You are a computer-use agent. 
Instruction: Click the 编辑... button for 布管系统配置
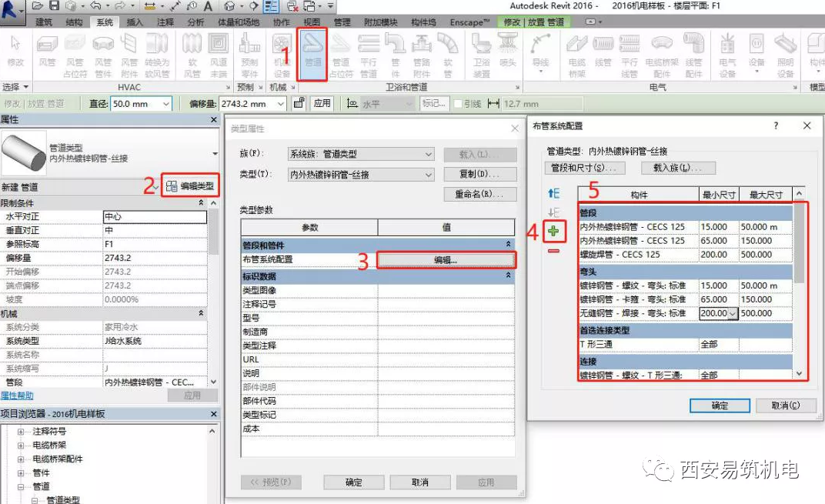pyautogui.click(x=446, y=260)
